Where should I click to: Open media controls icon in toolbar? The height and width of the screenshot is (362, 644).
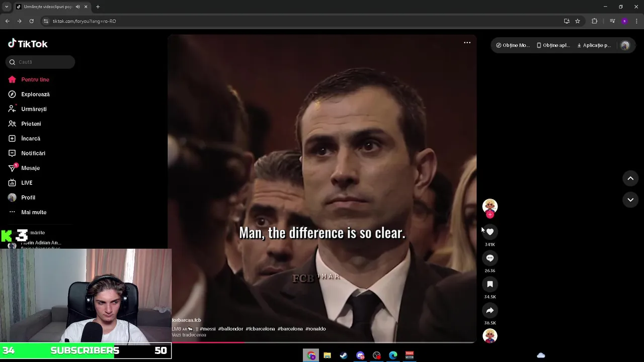(x=612, y=21)
